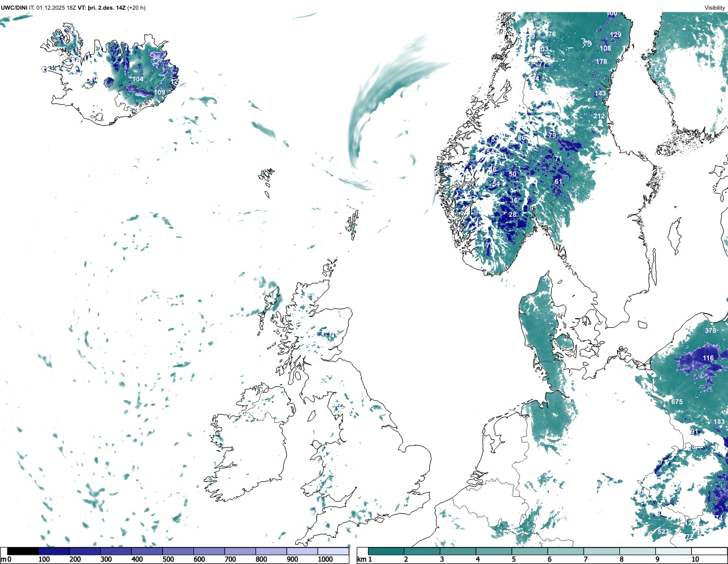Click the "61" value over Norway
728x564 pixels.
559,182
